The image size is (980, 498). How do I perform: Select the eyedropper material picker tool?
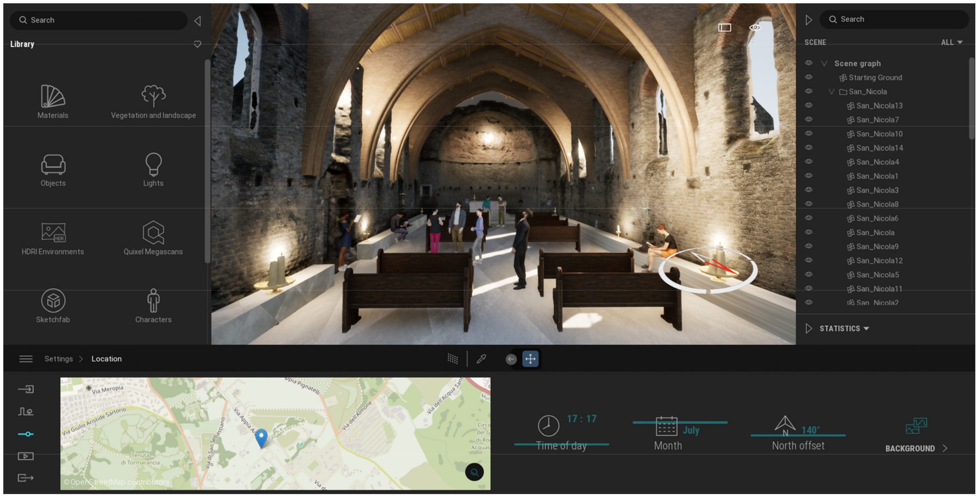(x=481, y=358)
